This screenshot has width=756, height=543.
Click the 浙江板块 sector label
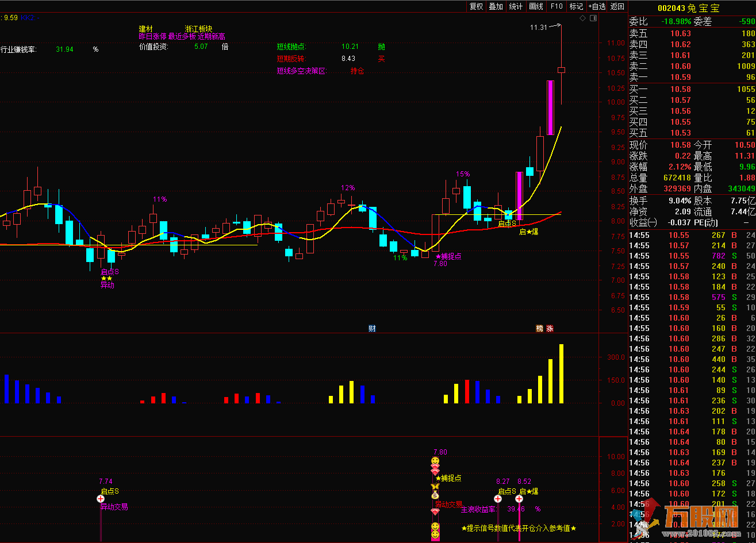(199, 29)
